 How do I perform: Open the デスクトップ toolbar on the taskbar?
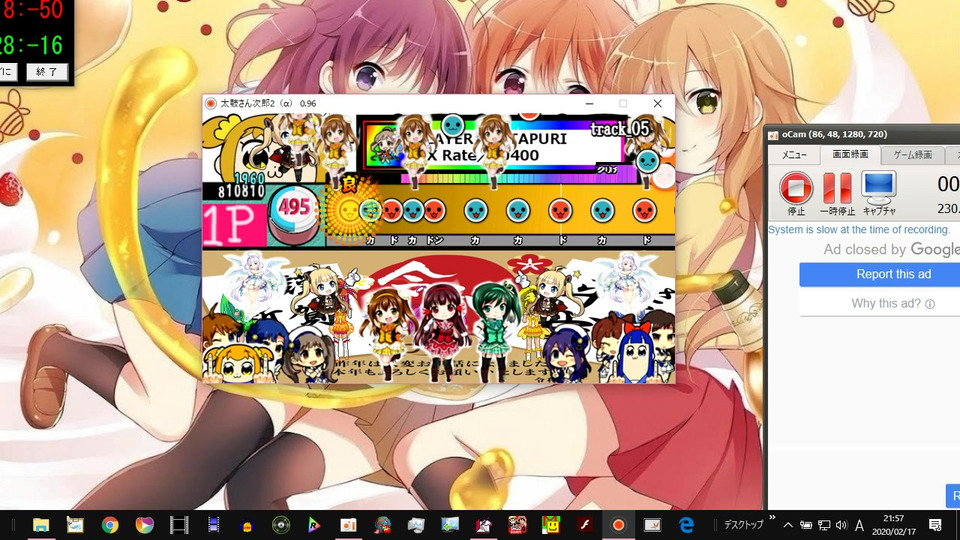click(x=743, y=525)
